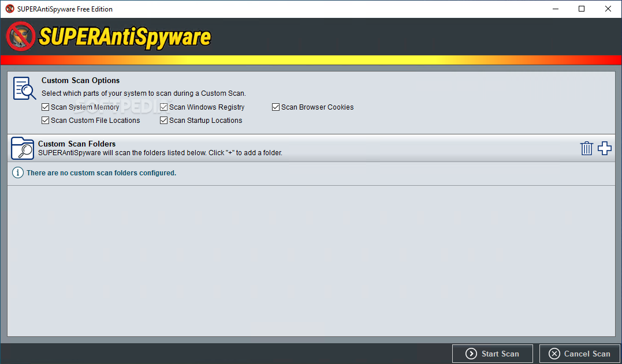622x364 pixels.
Task: Click 'Select which parts of your system' description
Action: click(x=144, y=93)
